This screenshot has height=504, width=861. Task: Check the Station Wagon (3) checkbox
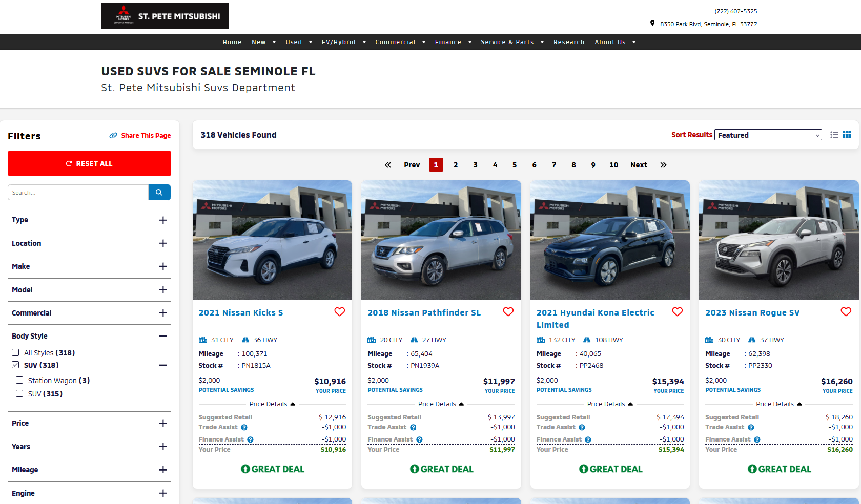(x=19, y=380)
